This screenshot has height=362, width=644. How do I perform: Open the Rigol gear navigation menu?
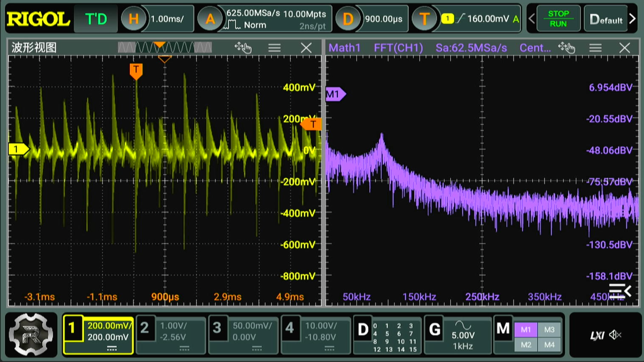click(31, 334)
